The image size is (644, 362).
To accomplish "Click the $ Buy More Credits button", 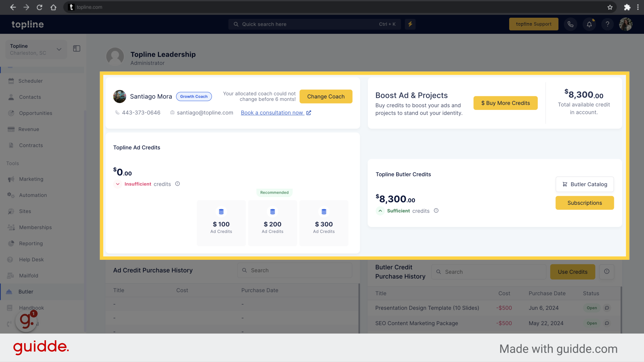I will click(x=505, y=103).
